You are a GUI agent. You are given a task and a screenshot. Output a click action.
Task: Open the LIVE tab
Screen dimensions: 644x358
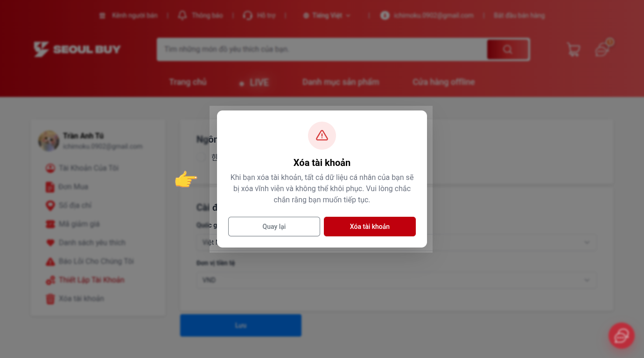[254, 83]
